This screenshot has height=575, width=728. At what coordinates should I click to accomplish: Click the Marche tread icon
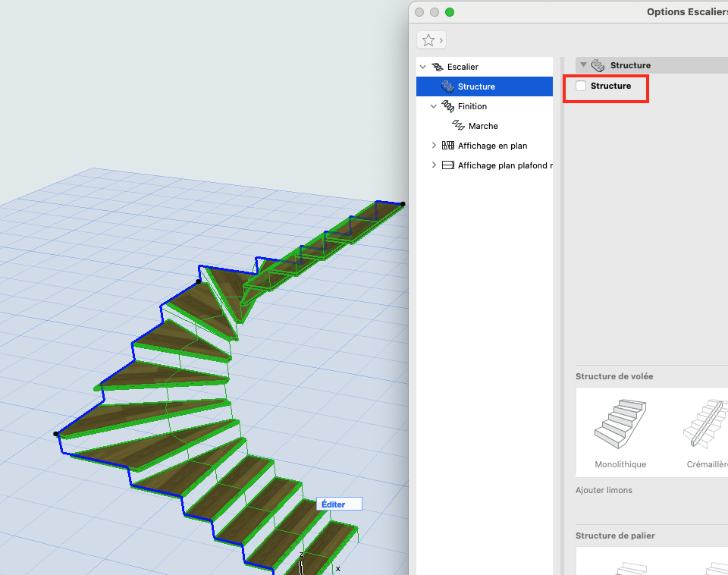tap(458, 125)
